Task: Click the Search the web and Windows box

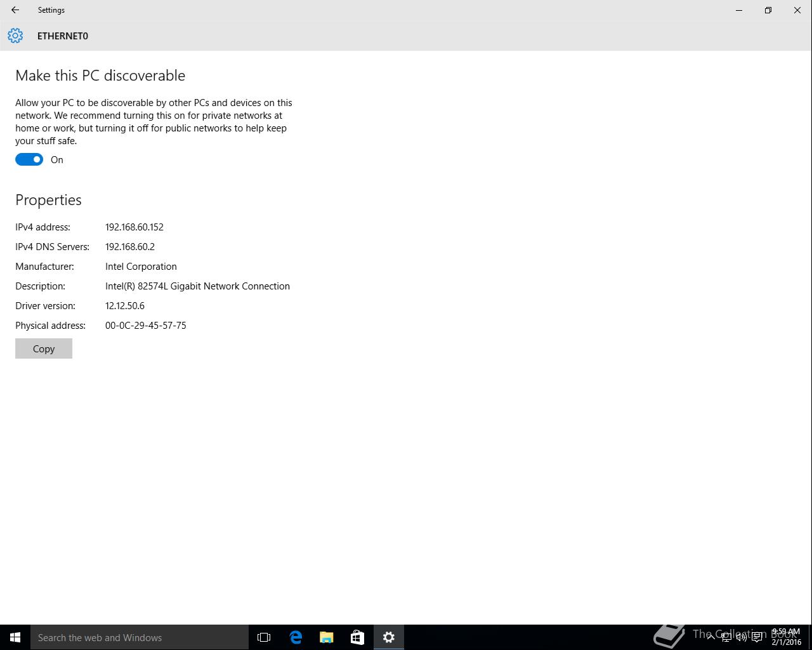Action: tap(140, 637)
